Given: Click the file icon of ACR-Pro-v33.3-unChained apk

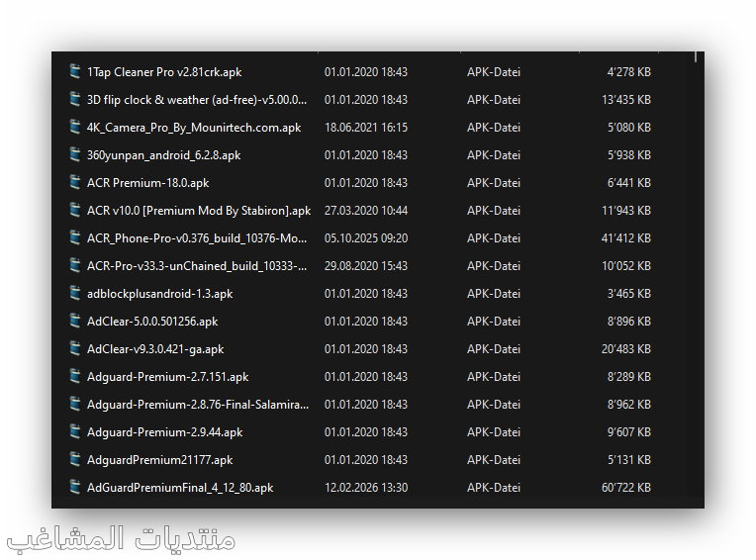Looking at the screenshot, I should click(75, 265).
